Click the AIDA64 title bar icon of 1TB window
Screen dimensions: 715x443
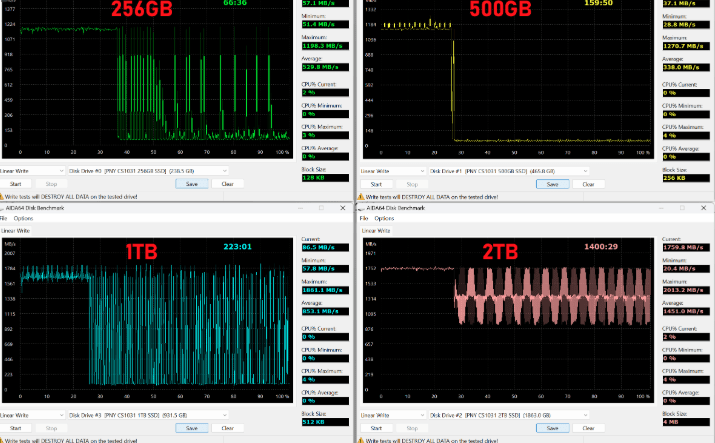click(x=5, y=207)
